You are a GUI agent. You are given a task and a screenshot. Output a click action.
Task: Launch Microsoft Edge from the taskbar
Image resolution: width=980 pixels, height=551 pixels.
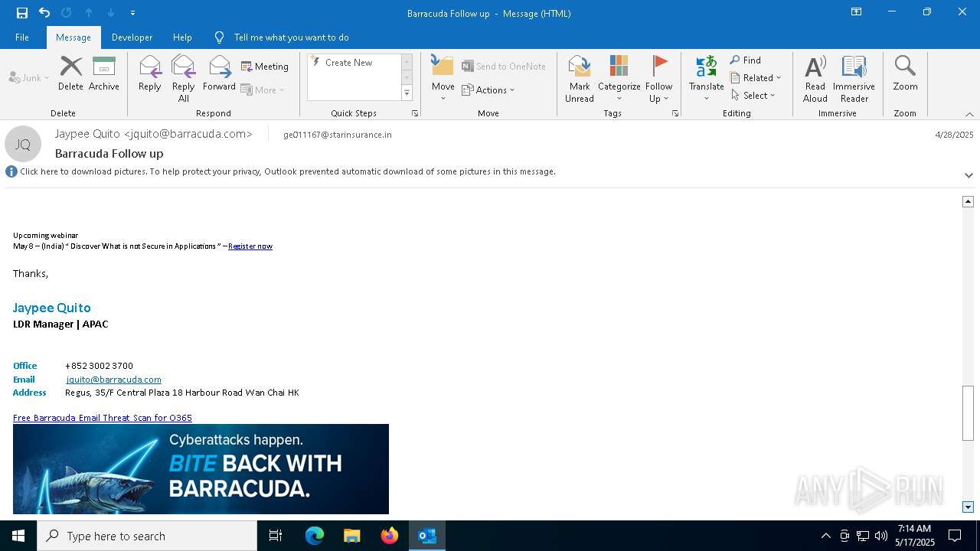point(315,536)
